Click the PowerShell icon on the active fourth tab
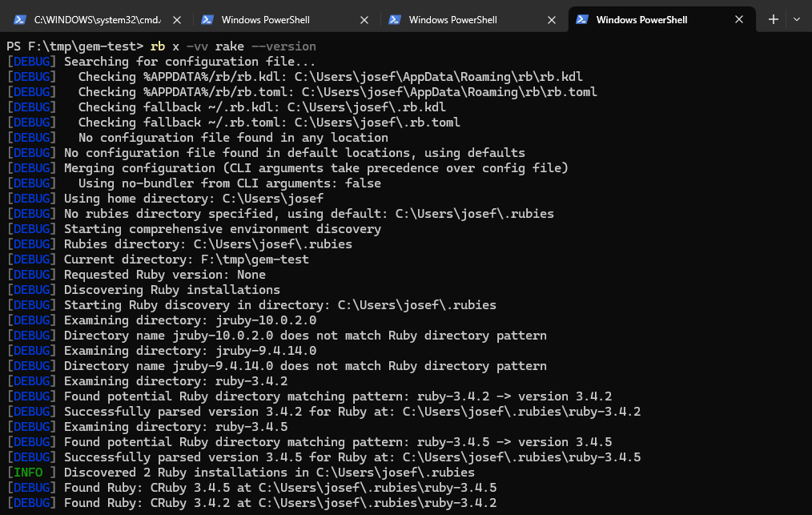The height and width of the screenshot is (515, 812). pyautogui.click(x=582, y=19)
